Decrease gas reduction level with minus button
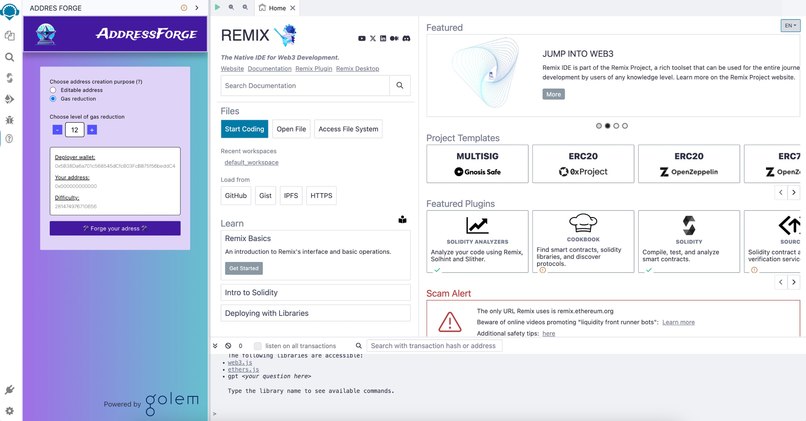806x421 pixels. 57,130
